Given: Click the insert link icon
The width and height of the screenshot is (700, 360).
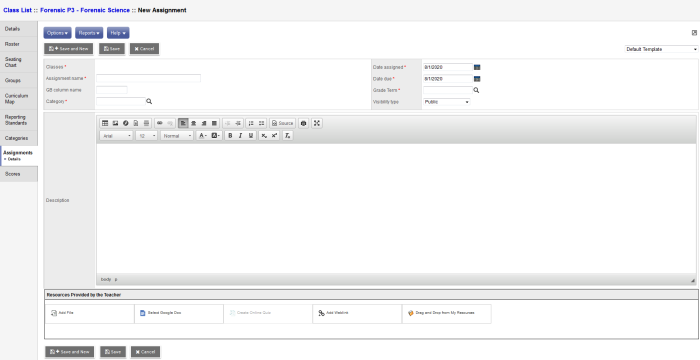Looking at the screenshot, I should [159, 123].
